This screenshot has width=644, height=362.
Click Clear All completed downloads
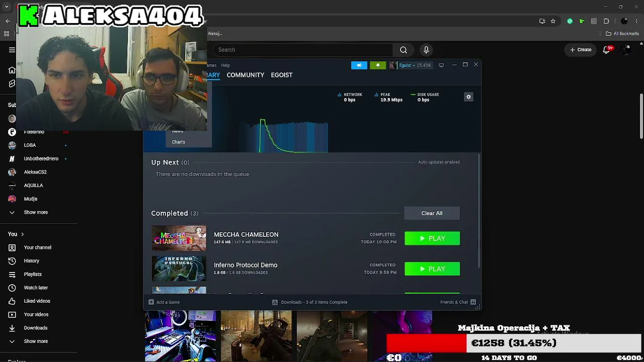click(432, 213)
